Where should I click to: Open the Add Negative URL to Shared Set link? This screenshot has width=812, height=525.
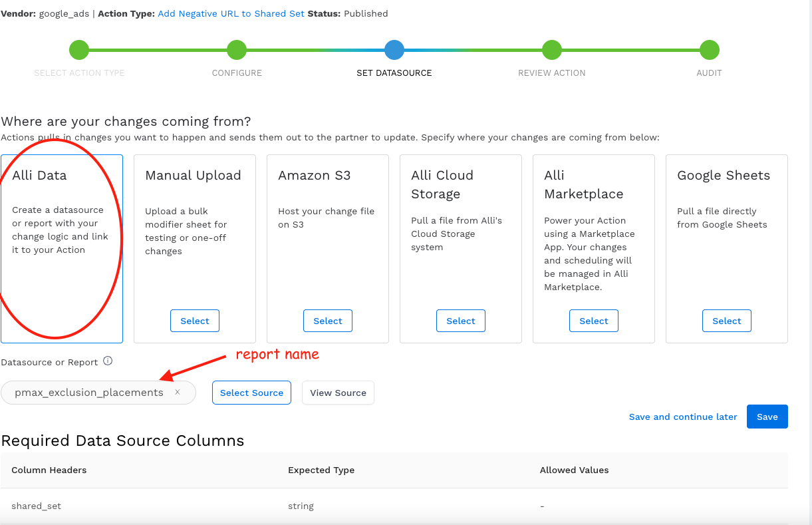tap(231, 13)
